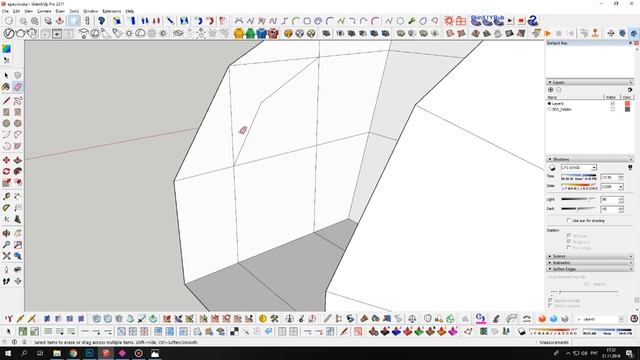
Task: Select the Walk footprints tool
Action: pos(6,281)
